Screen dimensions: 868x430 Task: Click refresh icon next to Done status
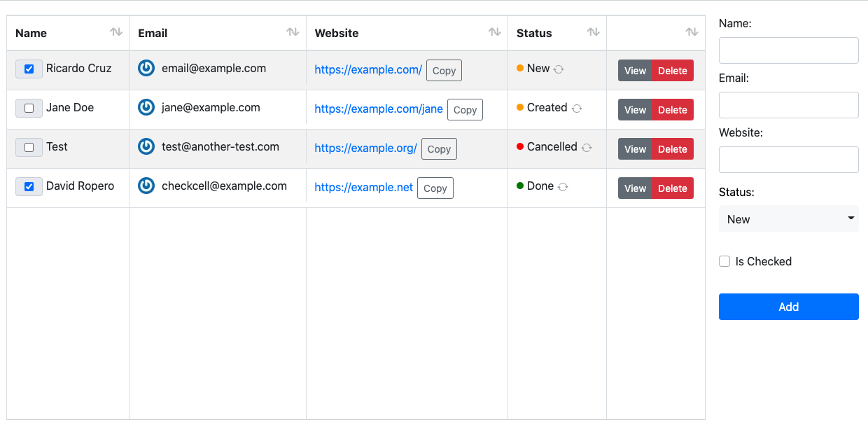point(563,187)
